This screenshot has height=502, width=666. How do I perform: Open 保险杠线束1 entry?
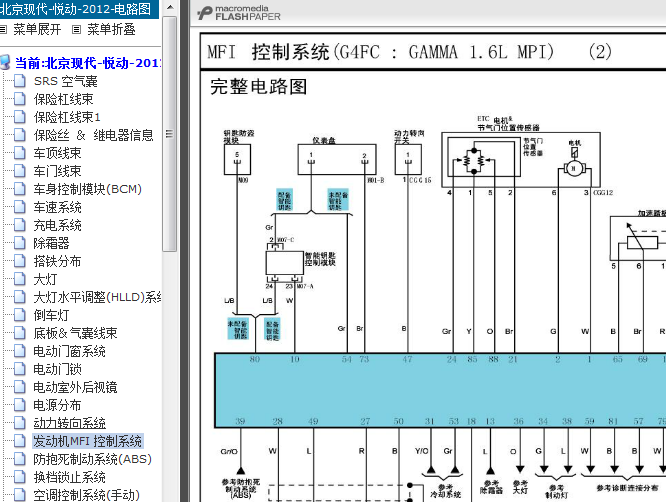(67, 117)
